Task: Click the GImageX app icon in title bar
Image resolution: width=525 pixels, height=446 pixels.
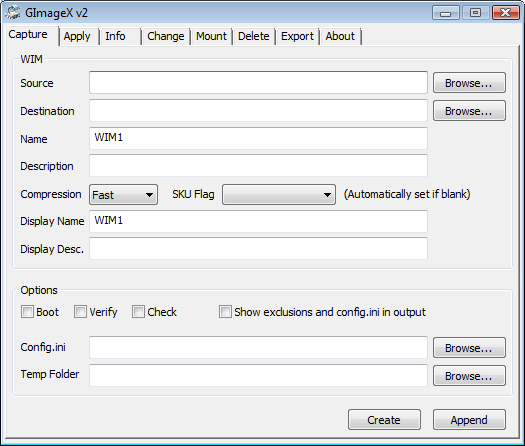Action: pyautogui.click(x=13, y=12)
